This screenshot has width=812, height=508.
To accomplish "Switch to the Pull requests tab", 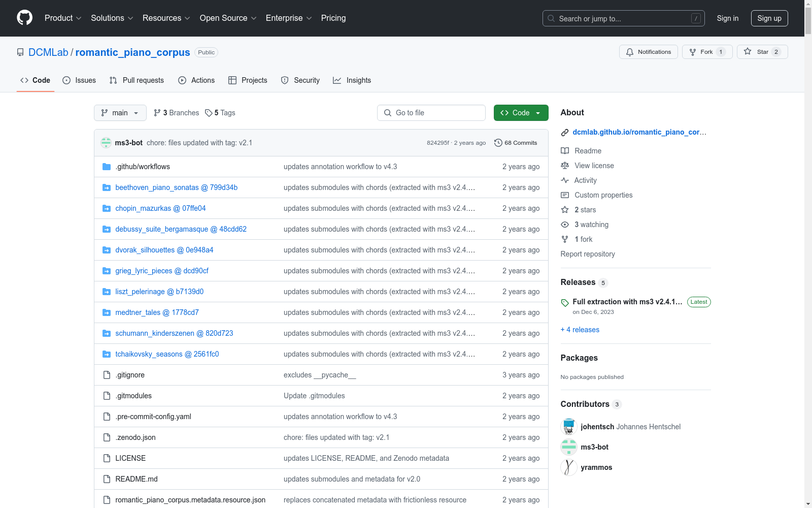I will coord(137,80).
